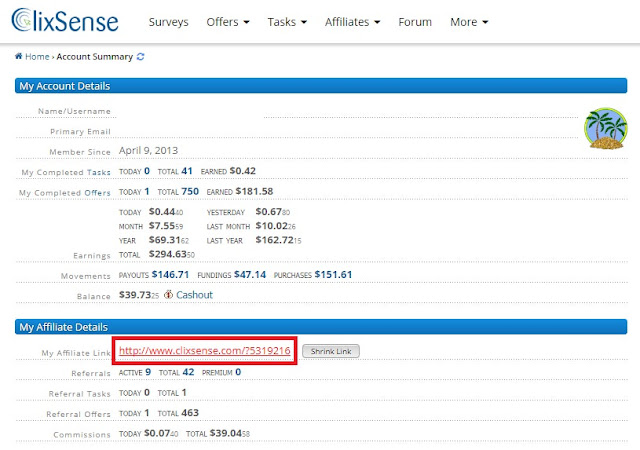The width and height of the screenshot is (640, 450).
Task: Expand the Offers dropdown menu
Action: coord(228,22)
